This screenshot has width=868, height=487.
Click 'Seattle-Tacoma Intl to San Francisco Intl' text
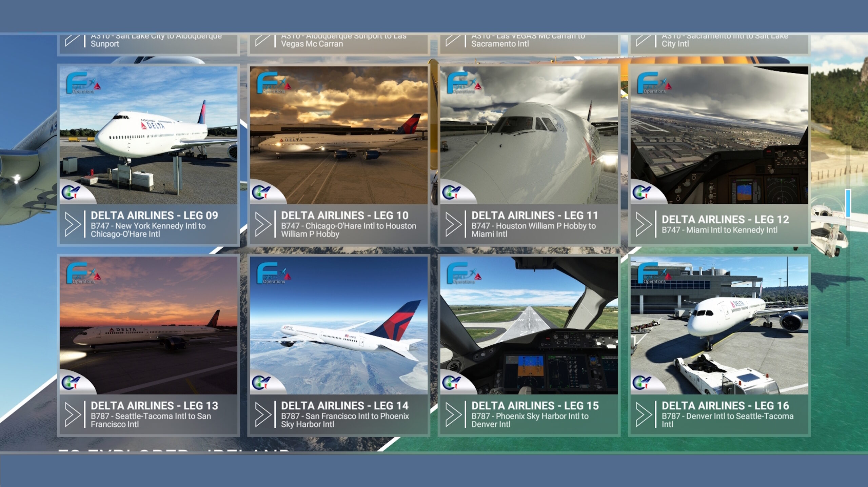click(x=151, y=420)
